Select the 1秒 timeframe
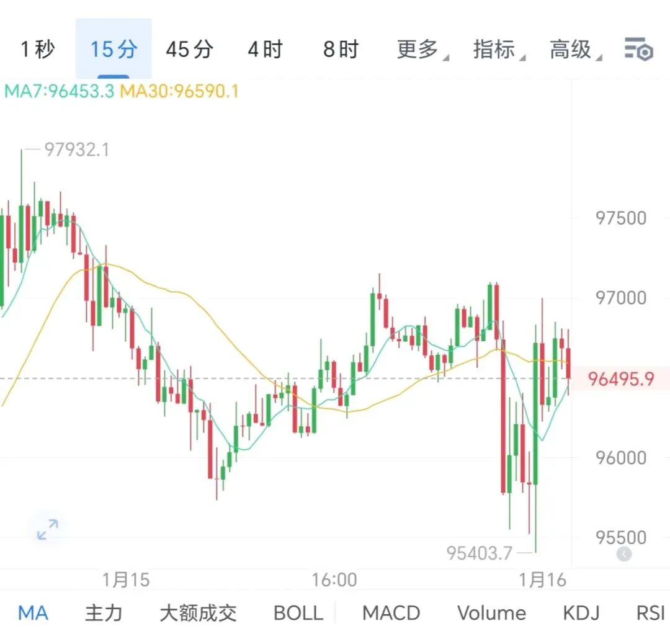This screenshot has height=644, width=670. point(38,49)
